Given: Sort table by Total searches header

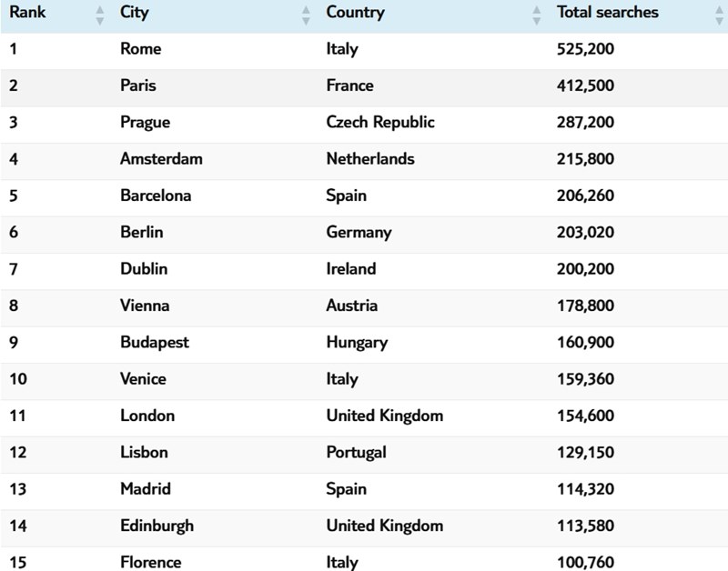Looking at the screenshot, I should (x=607, y=13).
